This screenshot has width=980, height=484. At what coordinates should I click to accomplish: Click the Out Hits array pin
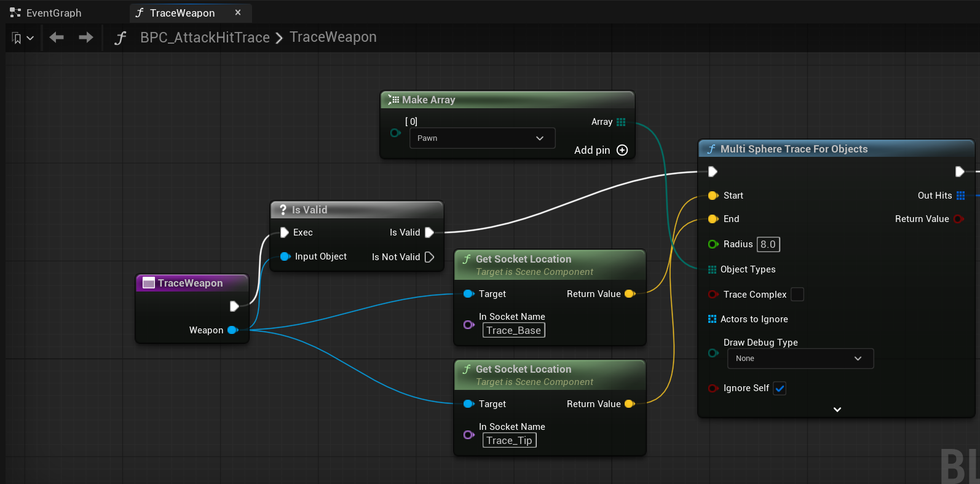[x=960, y=196]
